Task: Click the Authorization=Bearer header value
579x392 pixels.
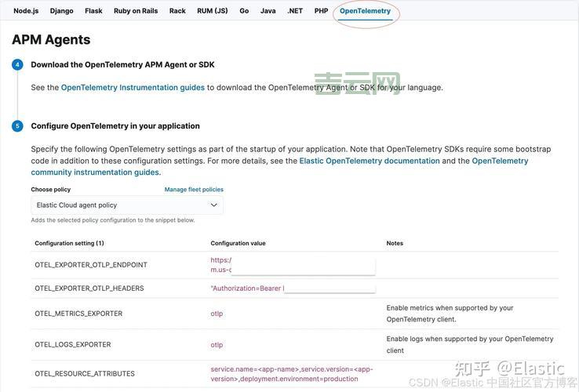Action: 247,289
